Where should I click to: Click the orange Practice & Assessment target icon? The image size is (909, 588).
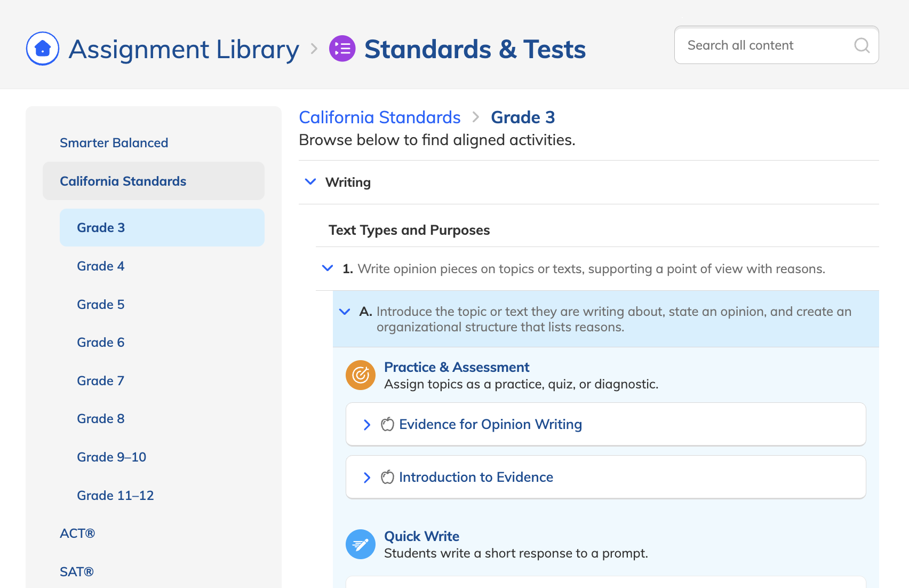pos(361,375)
